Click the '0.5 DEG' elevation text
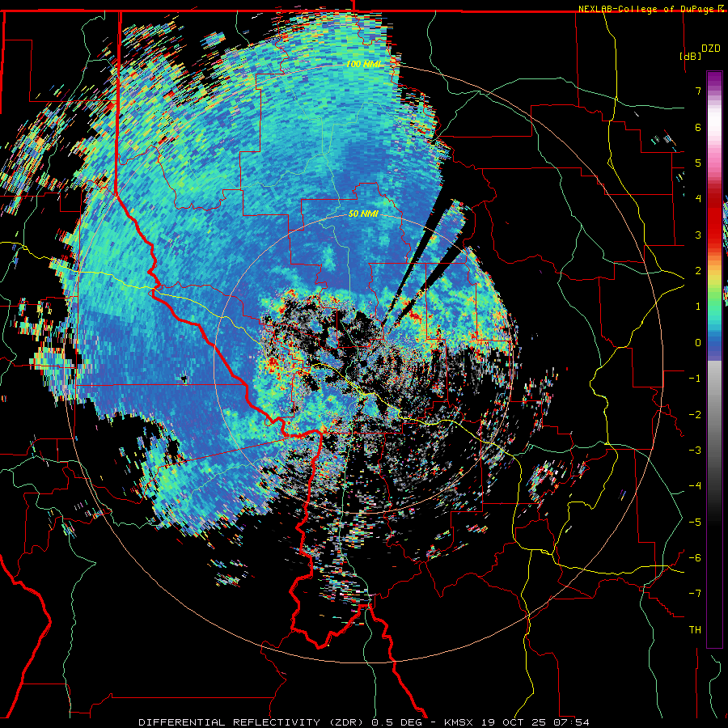 tap(397, 722)
